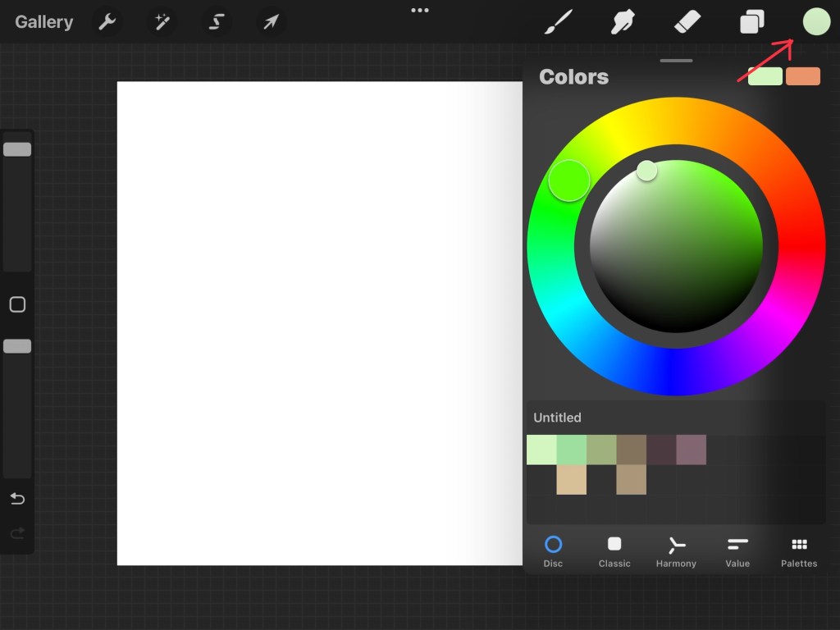Return to Gallery
Image resolution: width=840 pixels, height=630 pixels.
click(x=43, y=22)
